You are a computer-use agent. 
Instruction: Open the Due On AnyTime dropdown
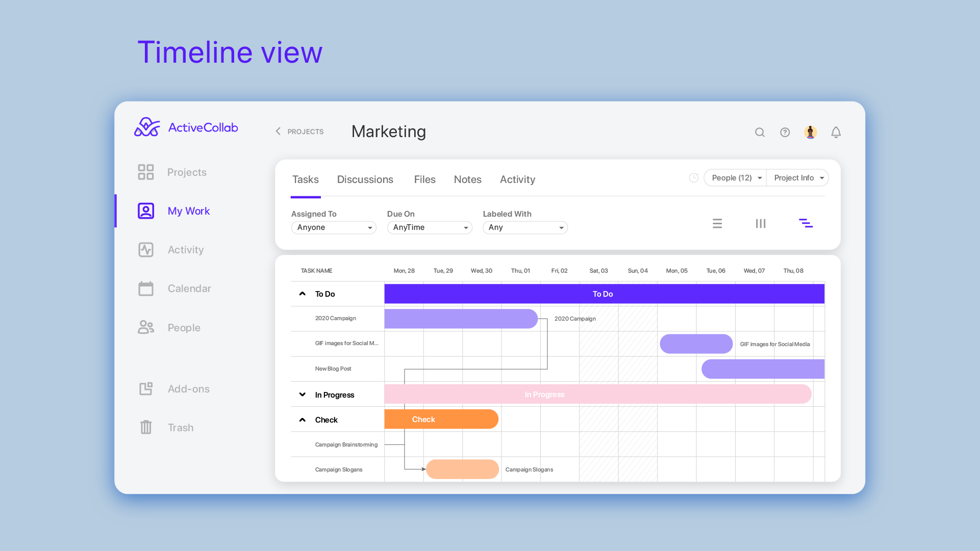430,227
